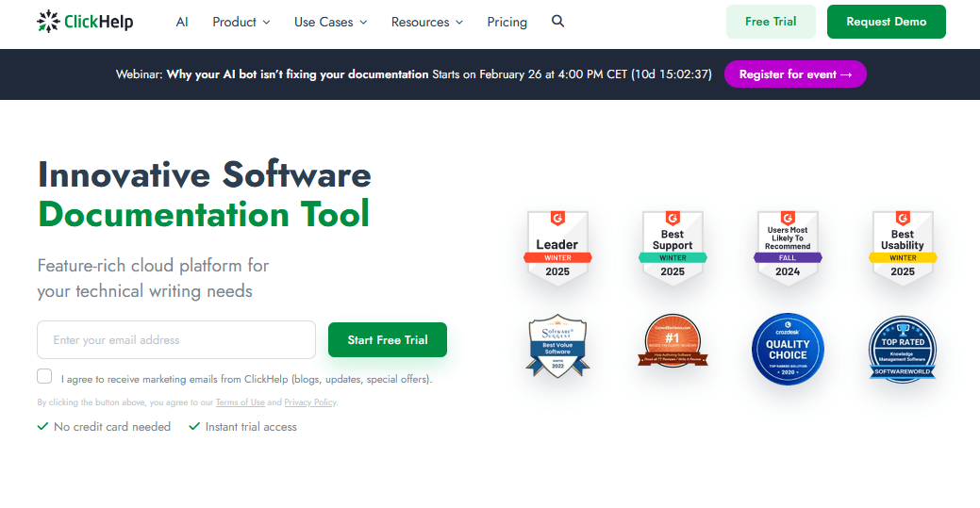This screenshot has width=980, height=508.
Task: Go to the Pricing page
Action: 507,22
